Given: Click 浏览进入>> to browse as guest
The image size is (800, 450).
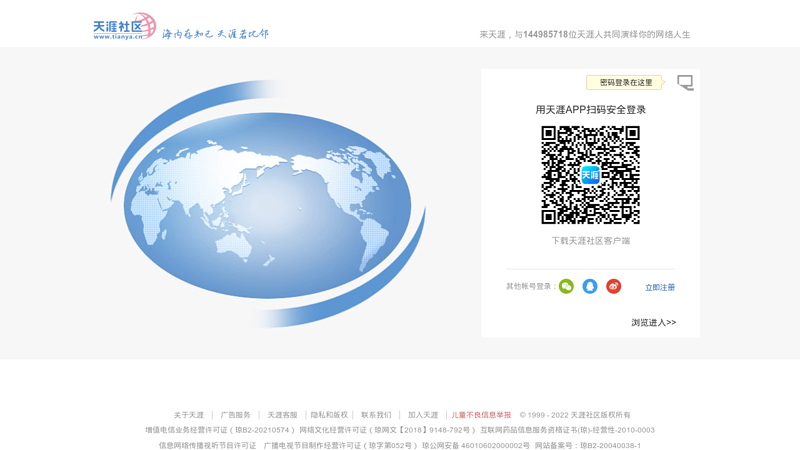Looking at the screenshot, I should click(654, 322).
